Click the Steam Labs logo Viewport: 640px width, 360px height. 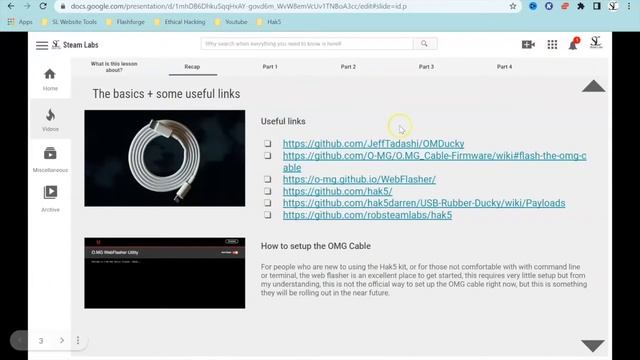[76, 44]
